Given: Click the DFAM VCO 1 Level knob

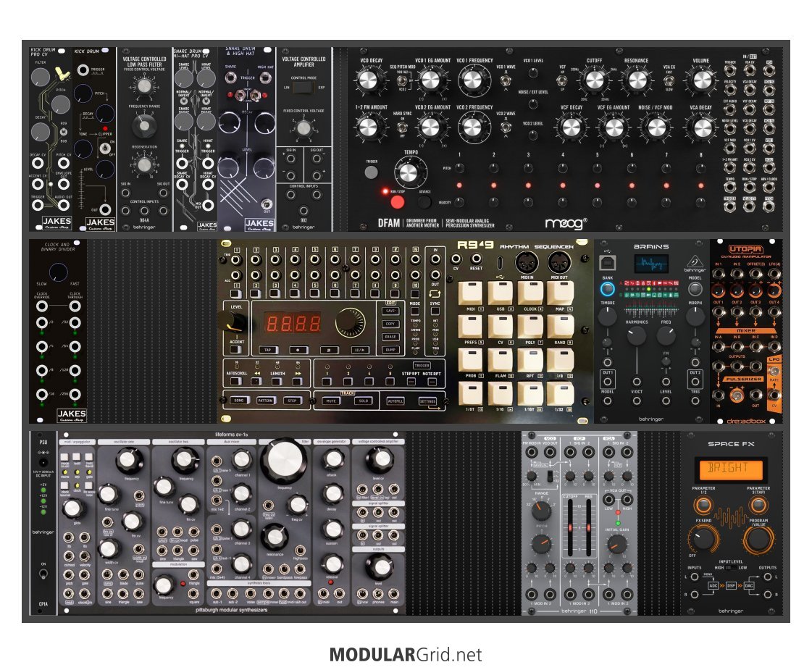Looking at the screenshot, I should click(533, 72).
